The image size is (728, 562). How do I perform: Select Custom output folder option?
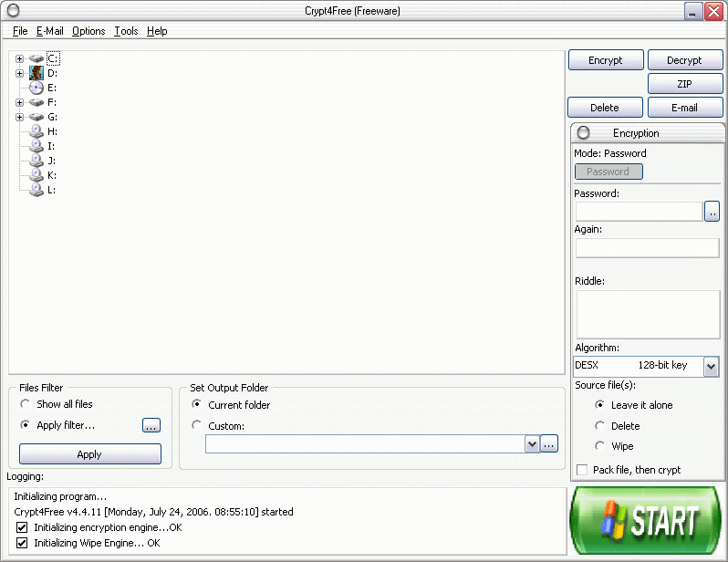tap(197, 425)
